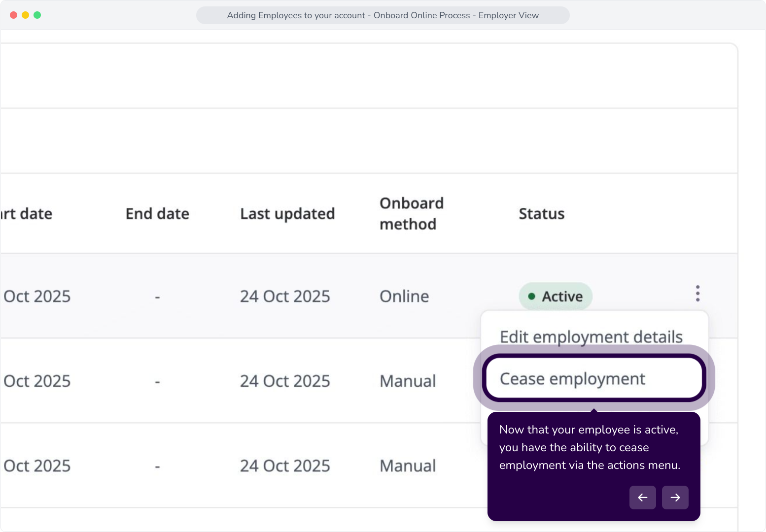
Task: Open the actions menu on the Active row
Action: coord(697,294)
